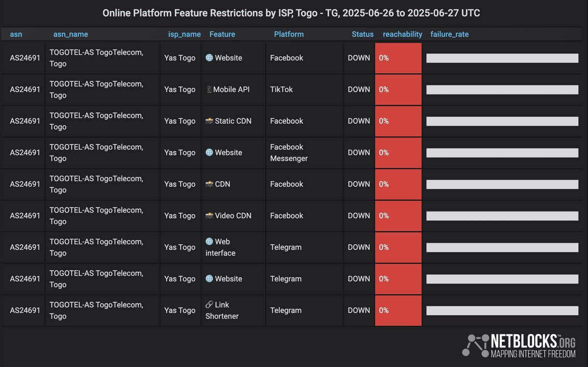Click Facebook in the Video CDN row
Screen dimensions: 588x367
(287, 215)
